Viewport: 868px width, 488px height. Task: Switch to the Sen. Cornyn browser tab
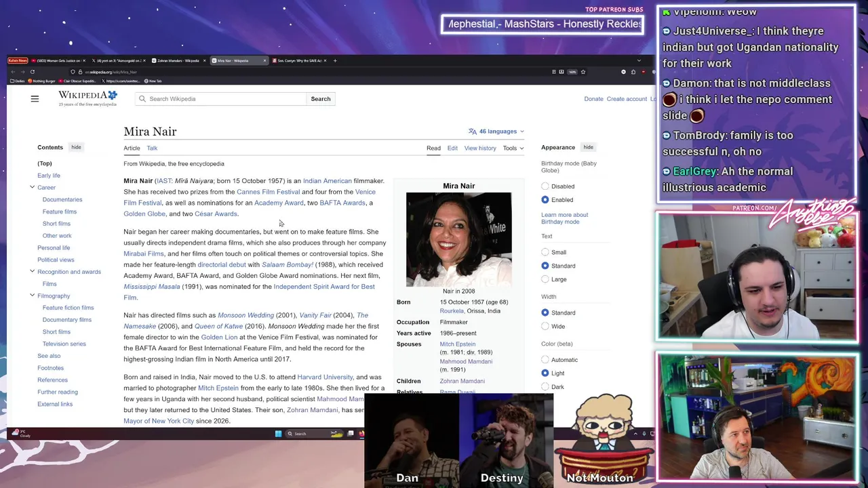(298, 60)
